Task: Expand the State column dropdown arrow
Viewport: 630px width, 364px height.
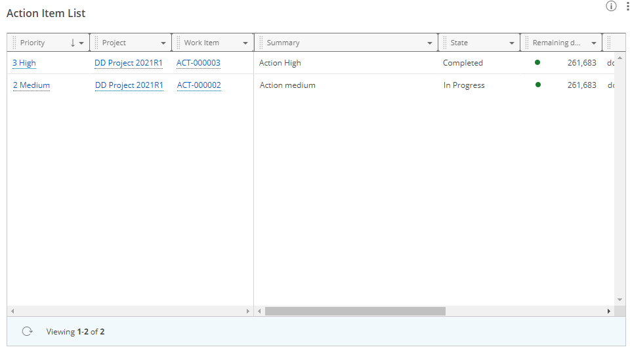Action: click(x=512, y=43)
